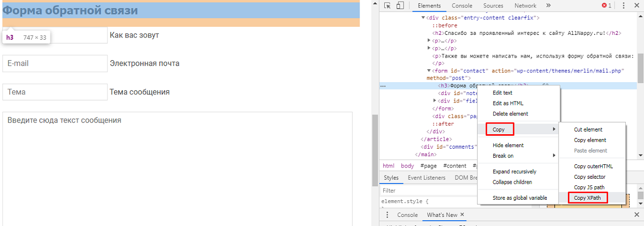Viewport: 644px width, 226px height.
Task: Select Copy selector in the submenu
Action: (589, 177)
